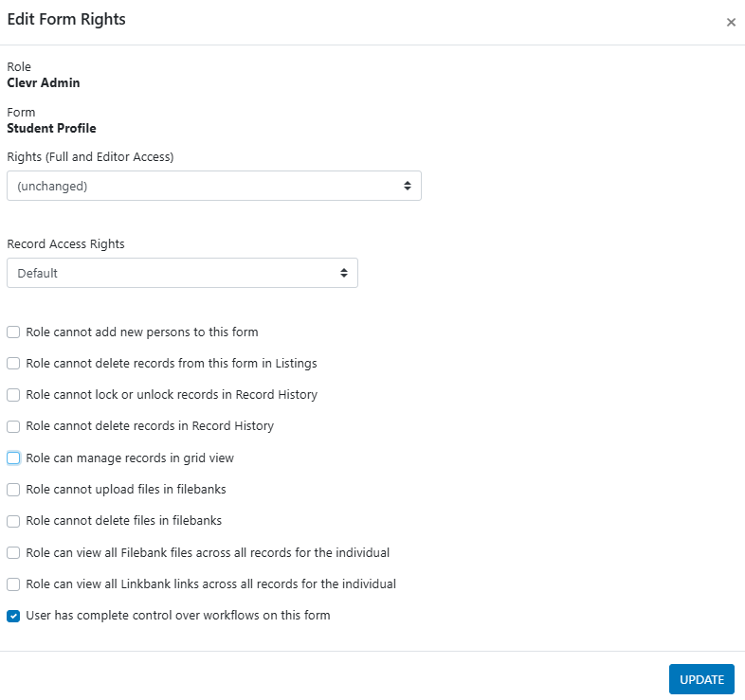Enable 'Role cannot delete records from this form in Listings'

tap(13, 364)
